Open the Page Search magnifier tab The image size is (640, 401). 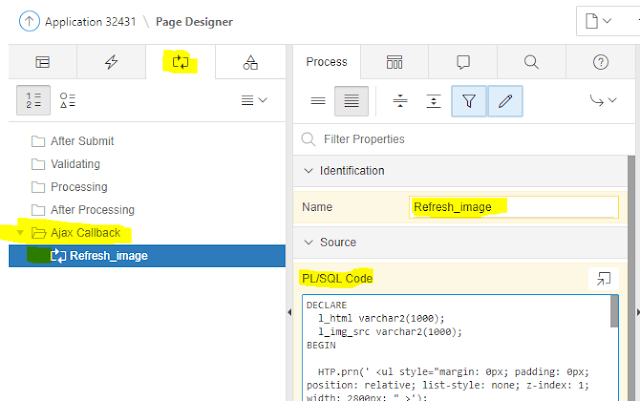pyautogui.click(x=532, y=62)
